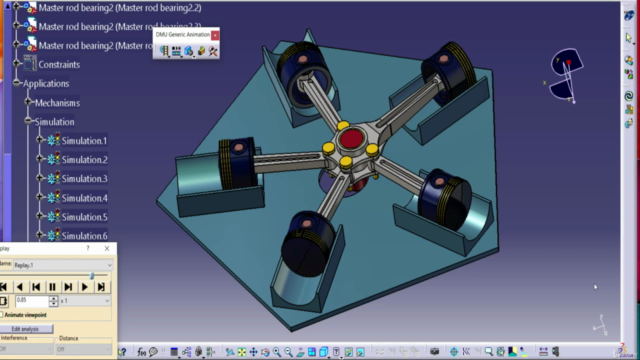Screen dimensions: 640x360
Task: Click the Normal View icon
Action: click(x=300, y=351)
